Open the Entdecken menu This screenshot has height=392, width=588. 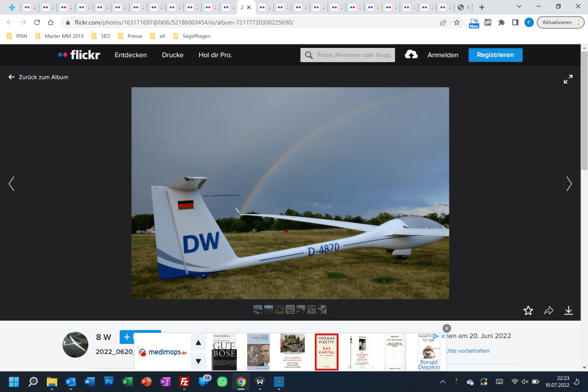pyautogui.click(x=131, y=55)
